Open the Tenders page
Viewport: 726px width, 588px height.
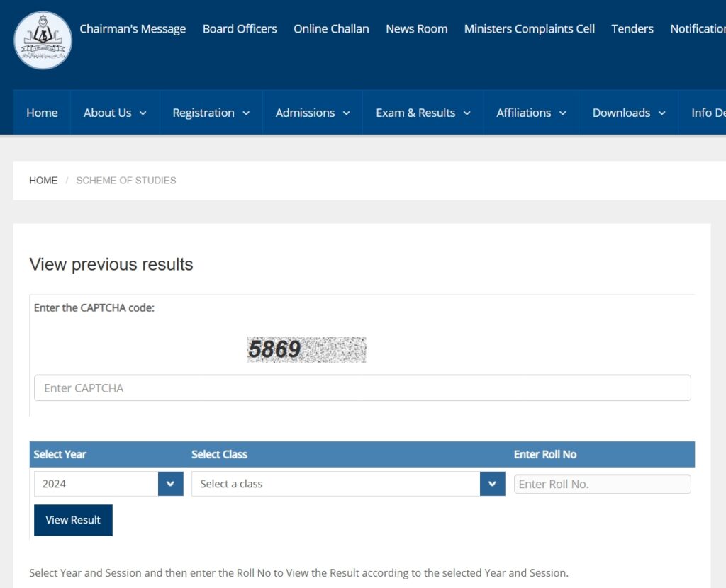[x=632, y=28]
